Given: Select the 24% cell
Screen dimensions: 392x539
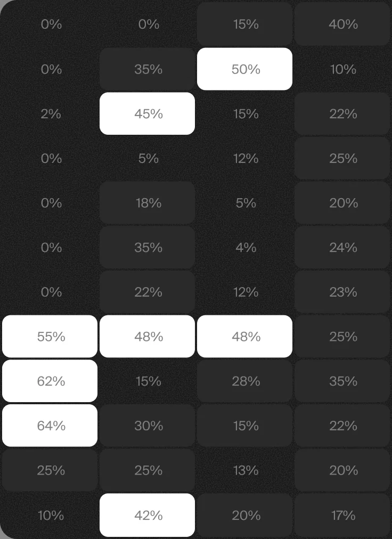Looking at the screenshot, I should pos(342,247).
